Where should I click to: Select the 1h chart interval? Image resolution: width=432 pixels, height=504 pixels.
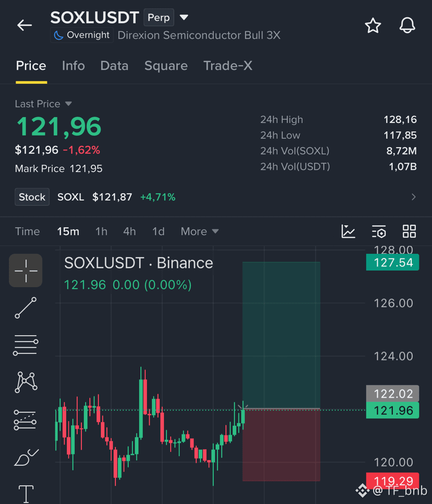pos(101,231)
